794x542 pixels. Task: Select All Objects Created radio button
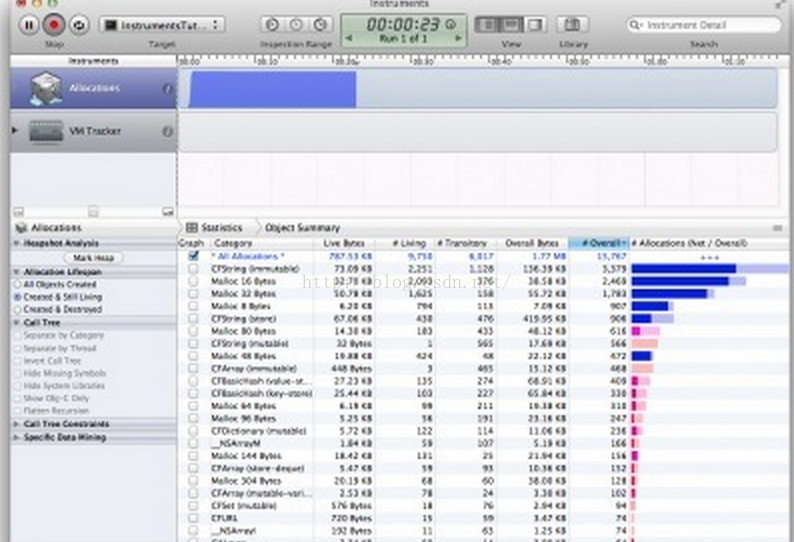[x=18, y=285]
